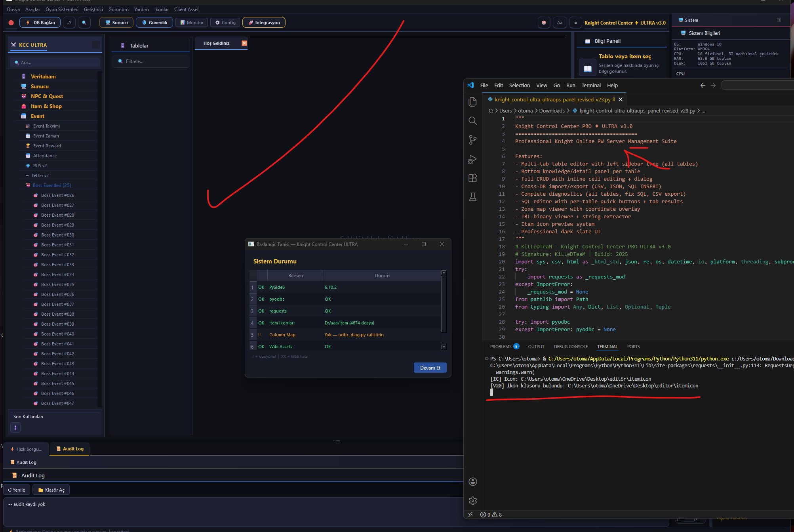This screenshot has width=794, height=532.
Task: Open VS Code Manage gear icon
Action: 472,501
